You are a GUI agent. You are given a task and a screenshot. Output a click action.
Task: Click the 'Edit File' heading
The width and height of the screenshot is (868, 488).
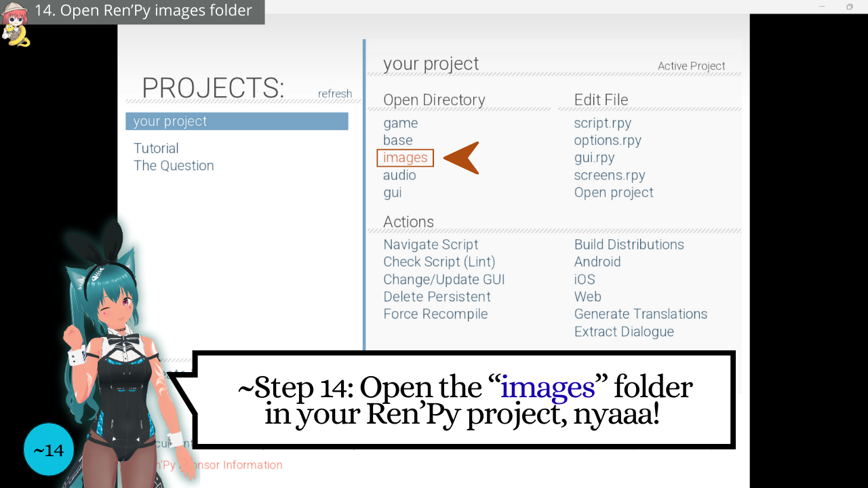601,100
